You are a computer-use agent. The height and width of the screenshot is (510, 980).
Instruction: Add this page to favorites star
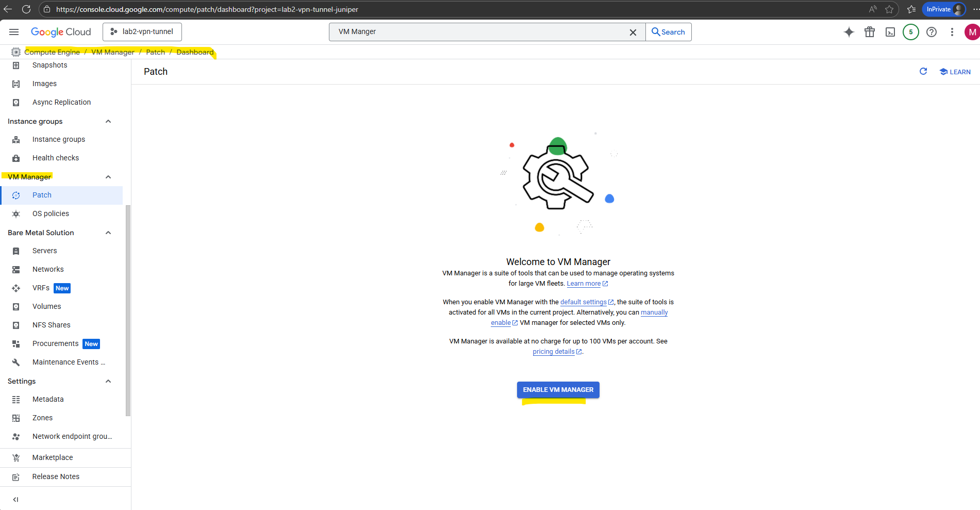point(889,9)
